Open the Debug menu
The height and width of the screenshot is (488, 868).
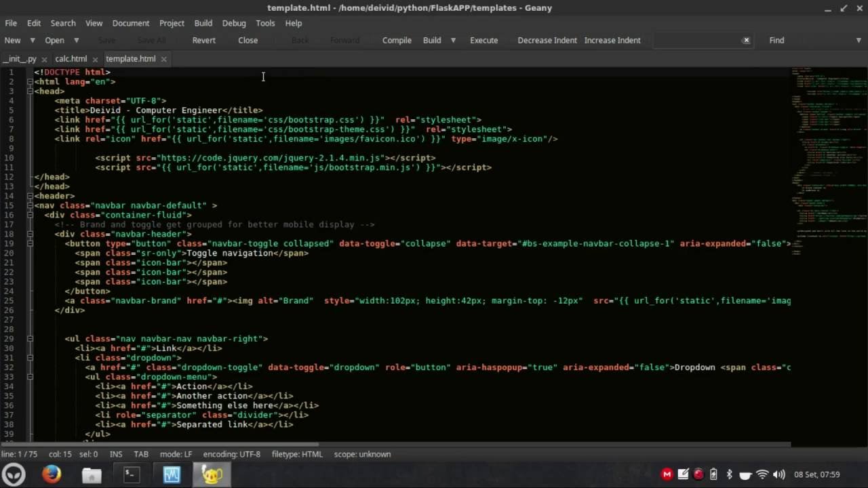click(234, 23)
